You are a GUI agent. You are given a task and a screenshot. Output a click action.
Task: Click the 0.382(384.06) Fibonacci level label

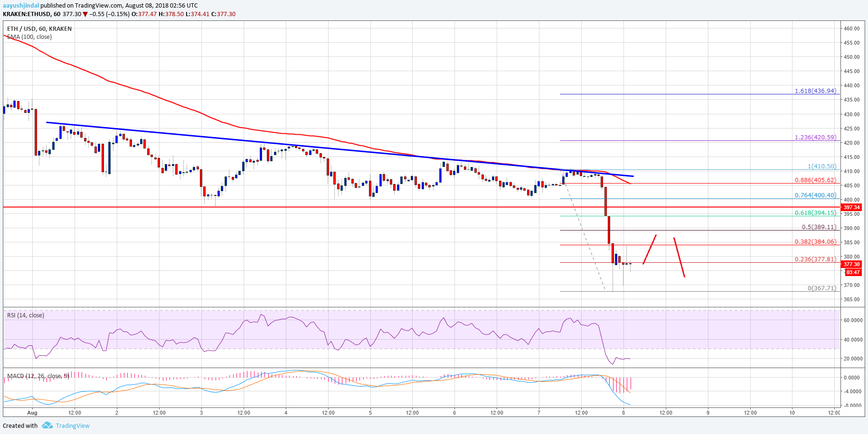click(x=815, y=242)
